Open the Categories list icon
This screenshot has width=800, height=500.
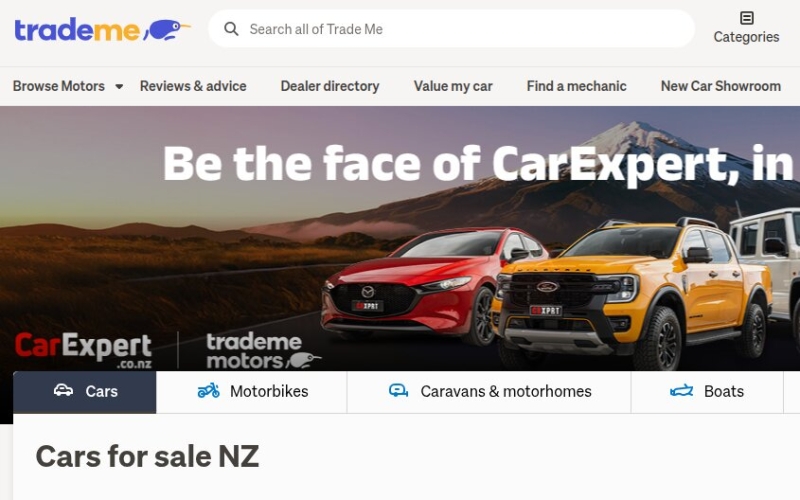click(x=746, y=18)
